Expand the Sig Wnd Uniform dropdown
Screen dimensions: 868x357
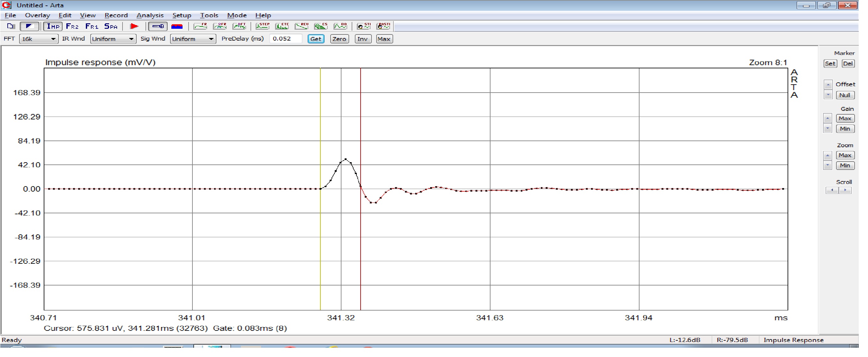pos(193,39)
